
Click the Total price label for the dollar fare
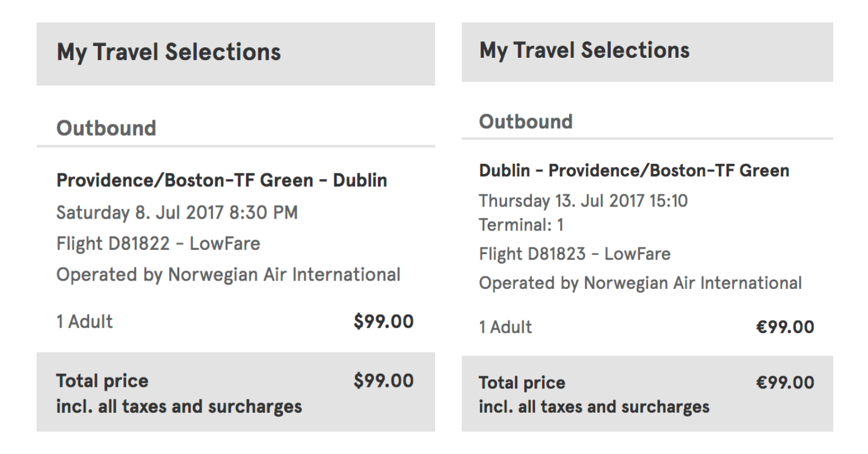pos(102,381)
